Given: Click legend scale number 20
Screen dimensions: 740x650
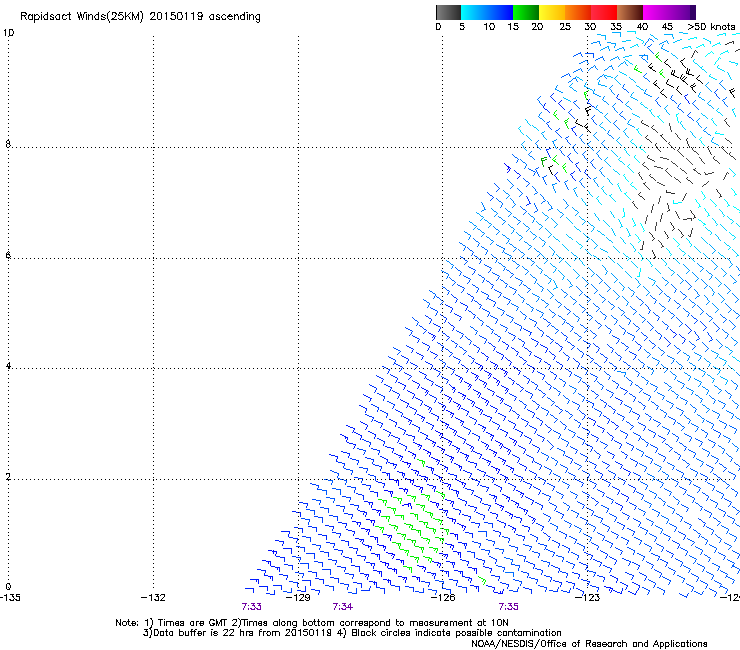Looking at the screenshot, I should pos(537,27).
